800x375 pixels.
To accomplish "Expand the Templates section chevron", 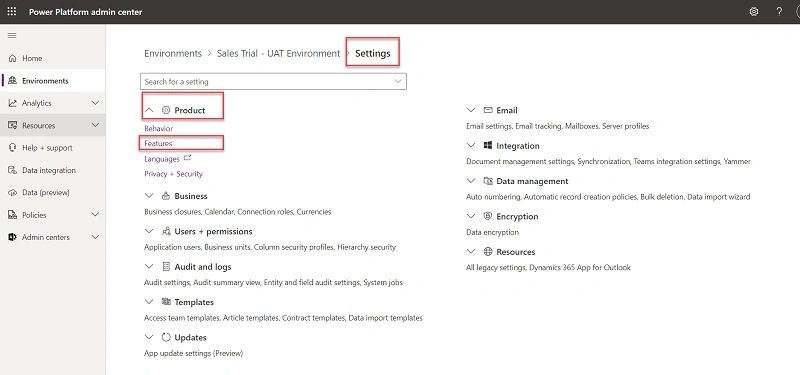I will coord(149,302).
